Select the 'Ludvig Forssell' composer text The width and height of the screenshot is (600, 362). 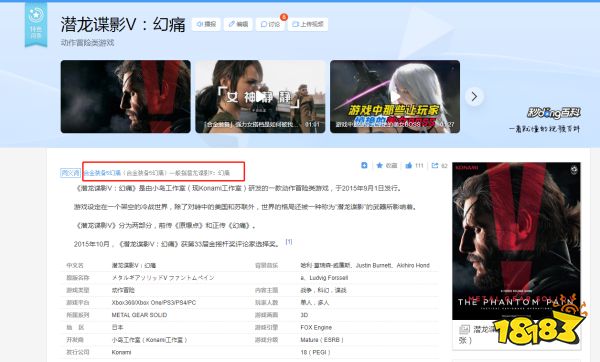tap(328, 277)
